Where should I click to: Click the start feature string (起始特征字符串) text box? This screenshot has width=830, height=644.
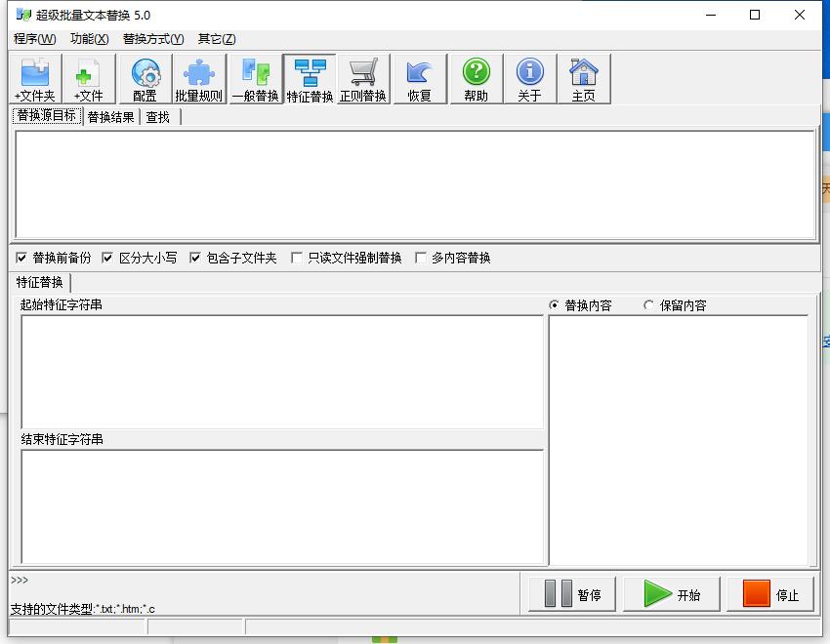281,371
